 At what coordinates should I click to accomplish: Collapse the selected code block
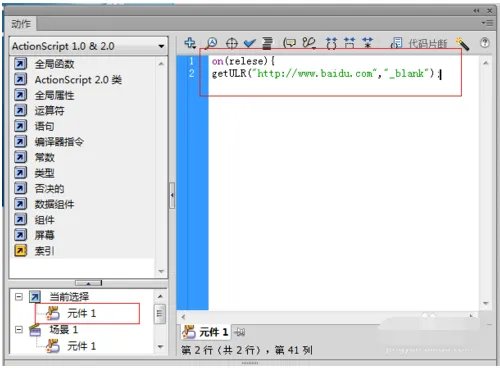349,43
